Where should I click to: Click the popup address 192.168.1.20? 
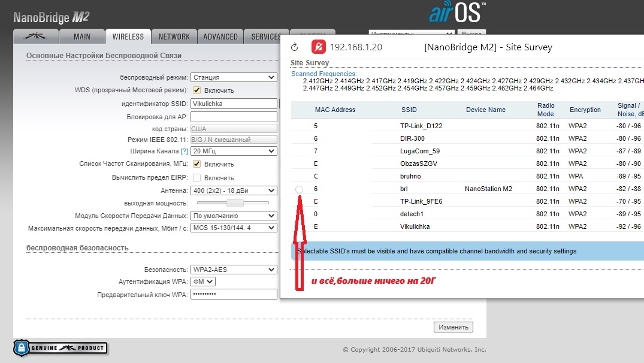tap(356, 47)
